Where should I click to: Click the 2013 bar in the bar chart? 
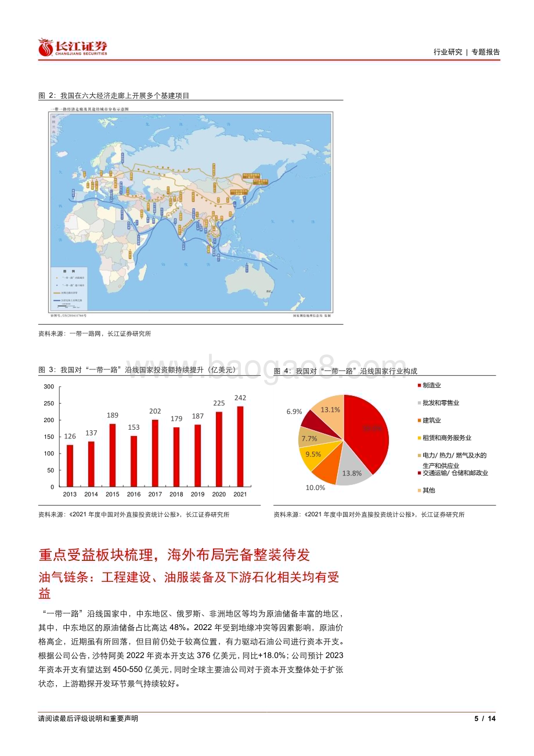click(x=70, y=466)
